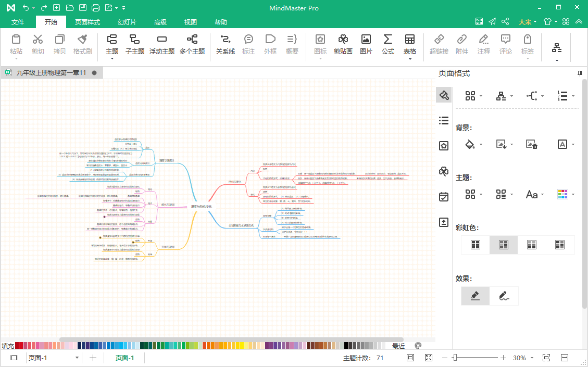Click the share icon near user name
Viewport: 588px width, 367px height.
(x=505, y=21)
